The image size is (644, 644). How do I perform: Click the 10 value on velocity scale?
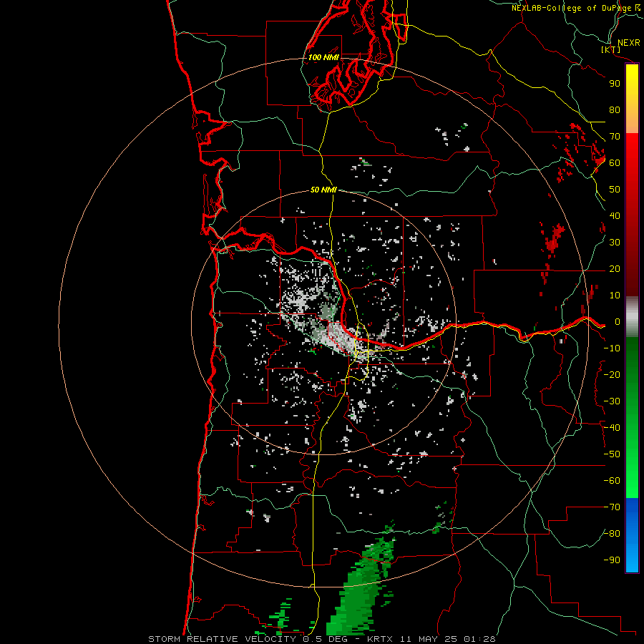pos(615,296)
